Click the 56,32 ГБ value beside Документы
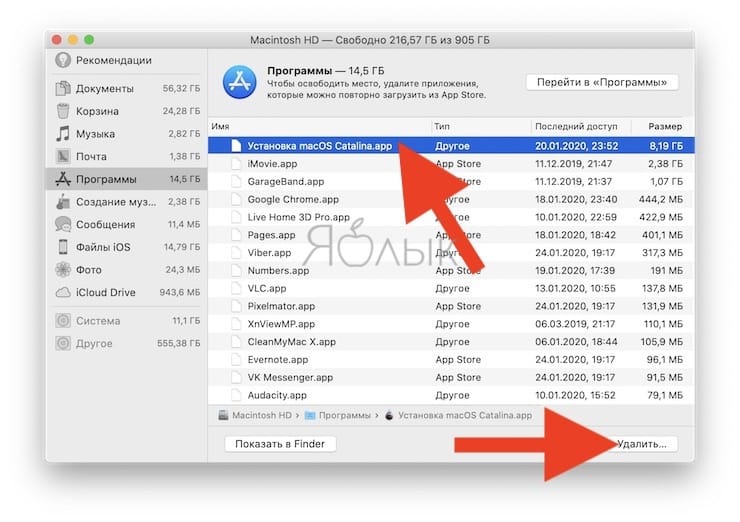 (x=181, y=89)
